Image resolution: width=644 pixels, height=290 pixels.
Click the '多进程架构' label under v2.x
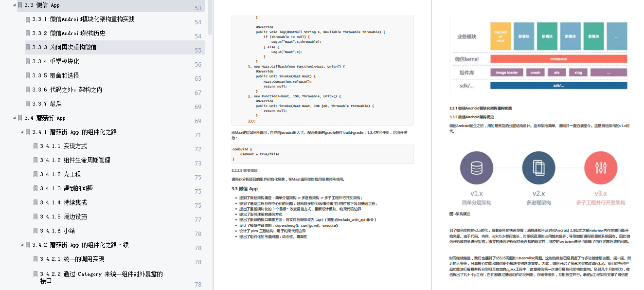(x=538, y=202)
